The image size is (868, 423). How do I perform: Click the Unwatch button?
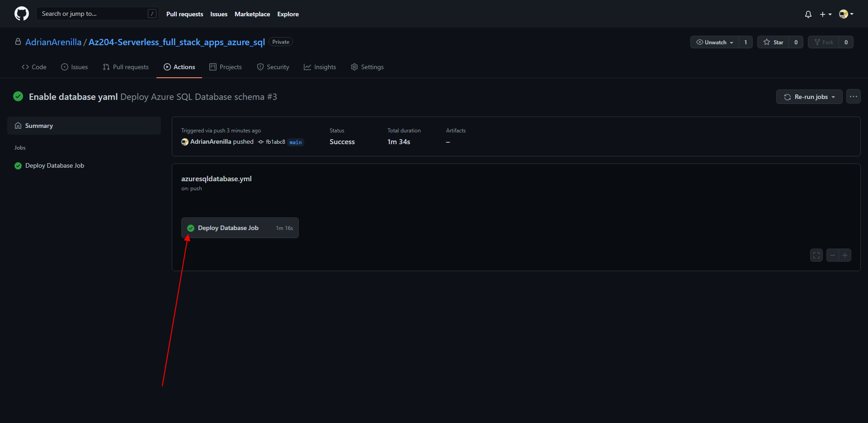(715, 42)
